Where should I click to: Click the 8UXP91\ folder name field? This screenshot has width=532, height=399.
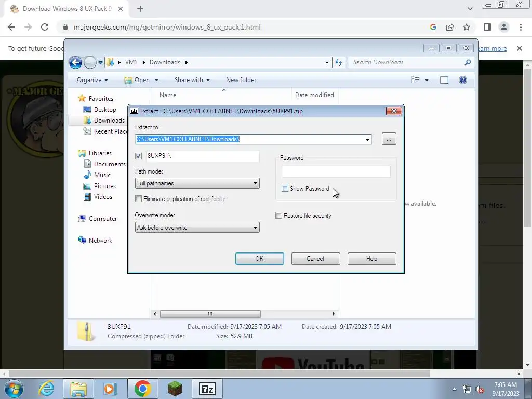tap(203, 156)
